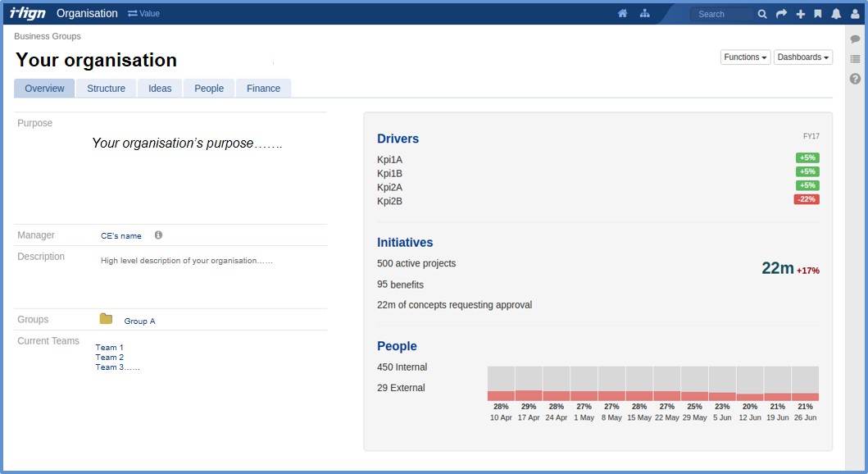Switch to the Structure tab
868x474 pixels.
click(x=106, y=89)
